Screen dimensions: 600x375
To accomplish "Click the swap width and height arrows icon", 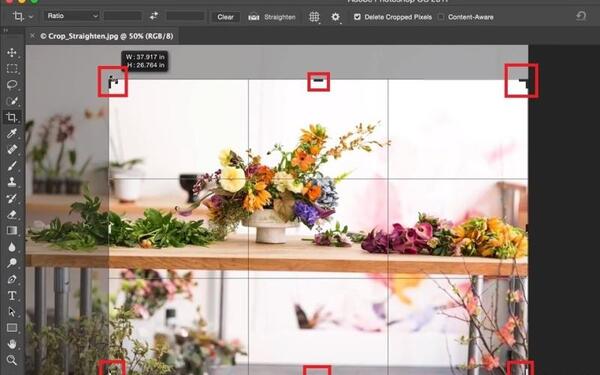I will click(x=154, y=16).
